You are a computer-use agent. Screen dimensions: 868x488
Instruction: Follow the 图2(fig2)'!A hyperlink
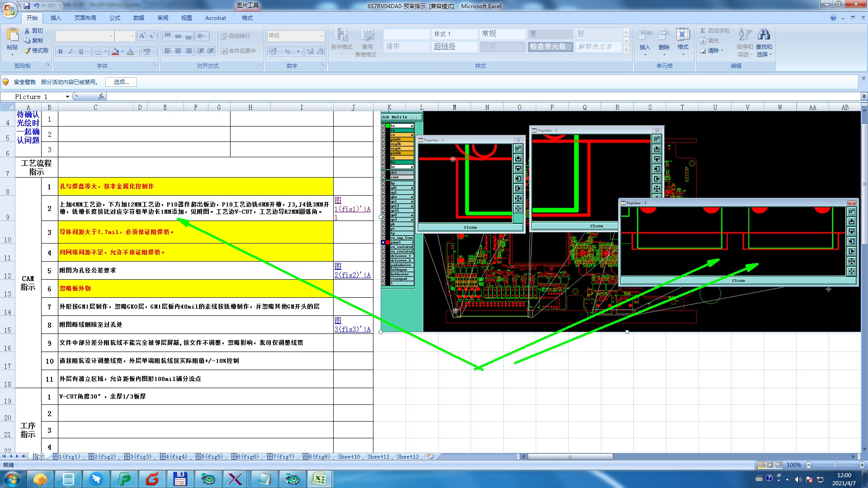[x=352, y=270]
